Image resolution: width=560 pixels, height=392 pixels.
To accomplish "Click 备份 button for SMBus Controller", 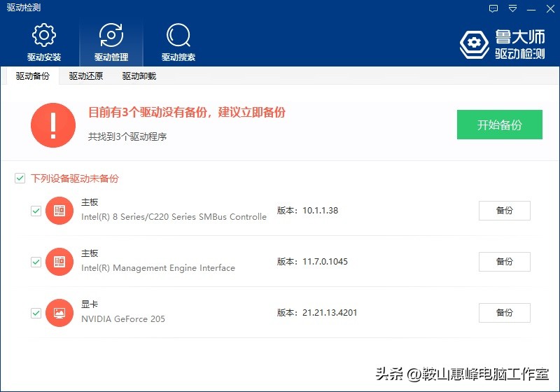I will click(x=504, y=211).
